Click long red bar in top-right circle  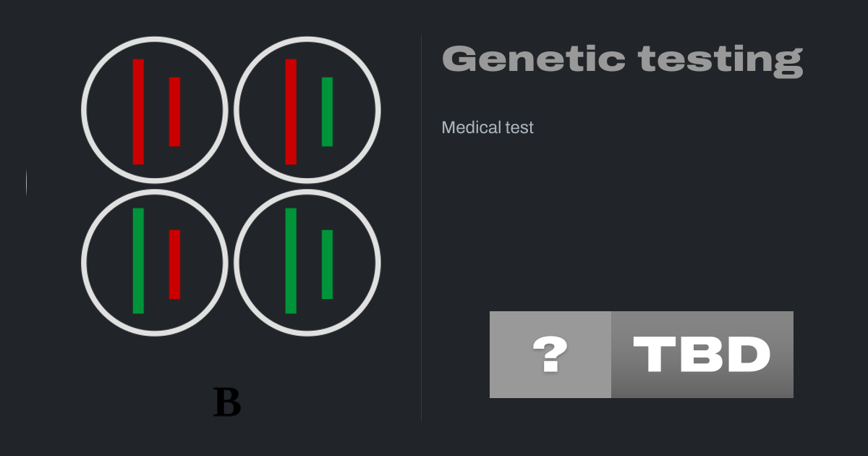click(291, 111)
